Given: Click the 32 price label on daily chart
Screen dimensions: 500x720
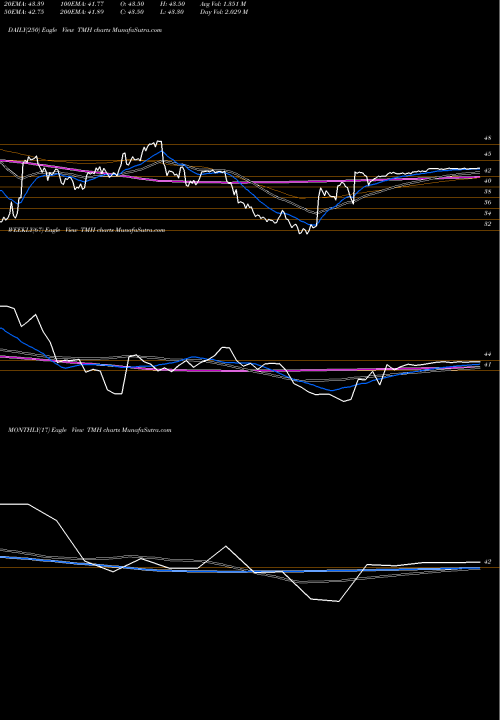Looking at the screenshot, I should pyautogui.click(x=488, y=224).
